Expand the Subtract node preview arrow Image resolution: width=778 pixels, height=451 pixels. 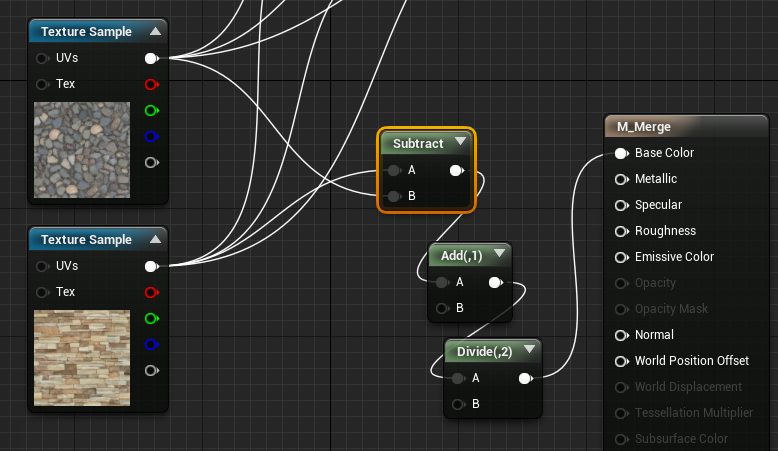click(x=460, y=141)
